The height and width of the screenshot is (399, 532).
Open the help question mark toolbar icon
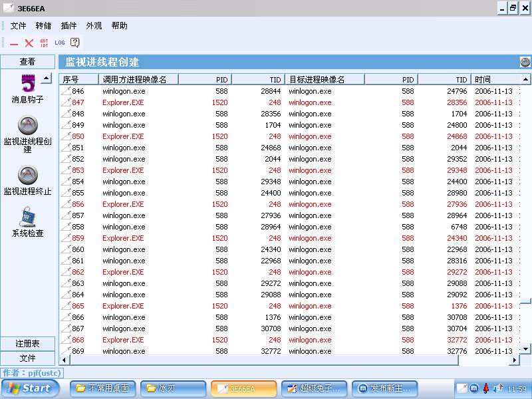[x=75, y=43]
